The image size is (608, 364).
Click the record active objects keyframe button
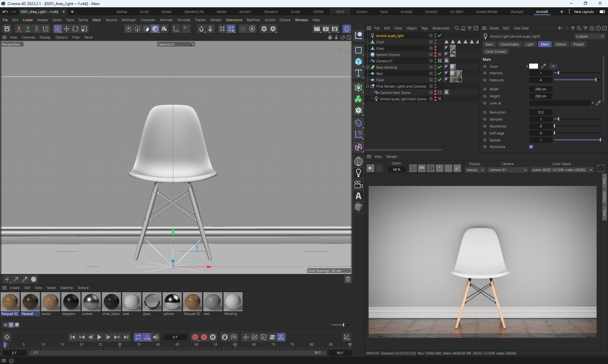(195, 337)
